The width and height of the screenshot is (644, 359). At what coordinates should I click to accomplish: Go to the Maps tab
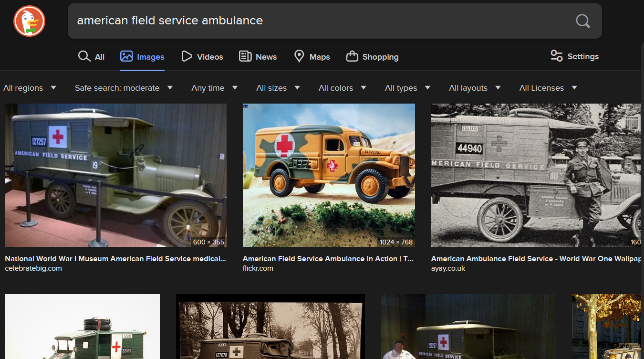pos(312,57)
